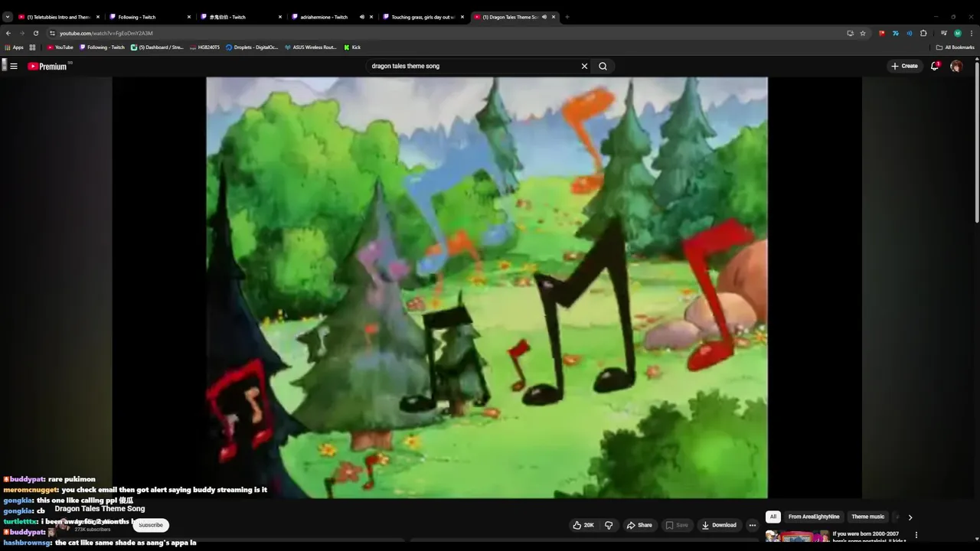Bookmark this page with the star icon
Viewport: 980px width, 551px height.
[x=863, y=33]
